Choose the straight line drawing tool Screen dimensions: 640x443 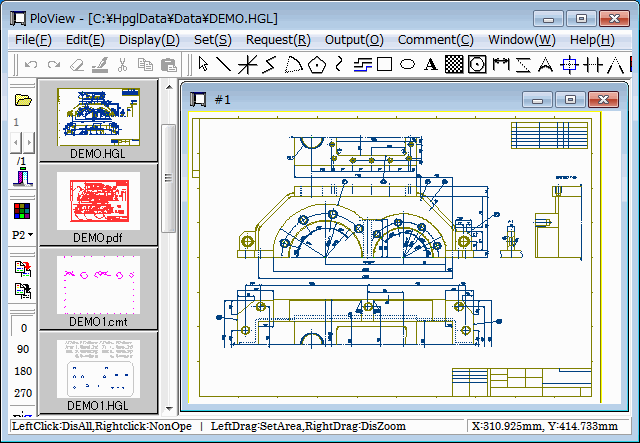pyautogui.click(x=225, y=65)
